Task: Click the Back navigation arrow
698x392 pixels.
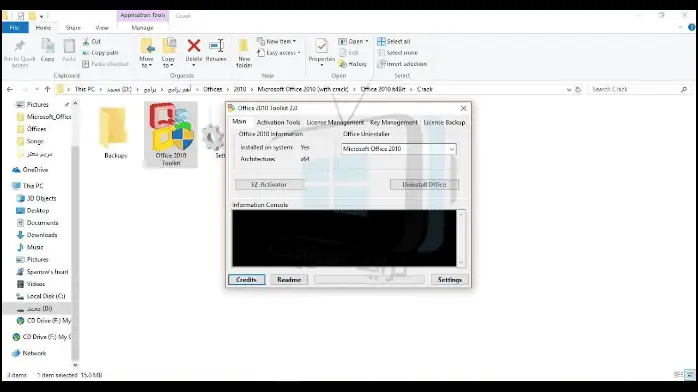Action: pyautogui.click(x=10, y=89)
